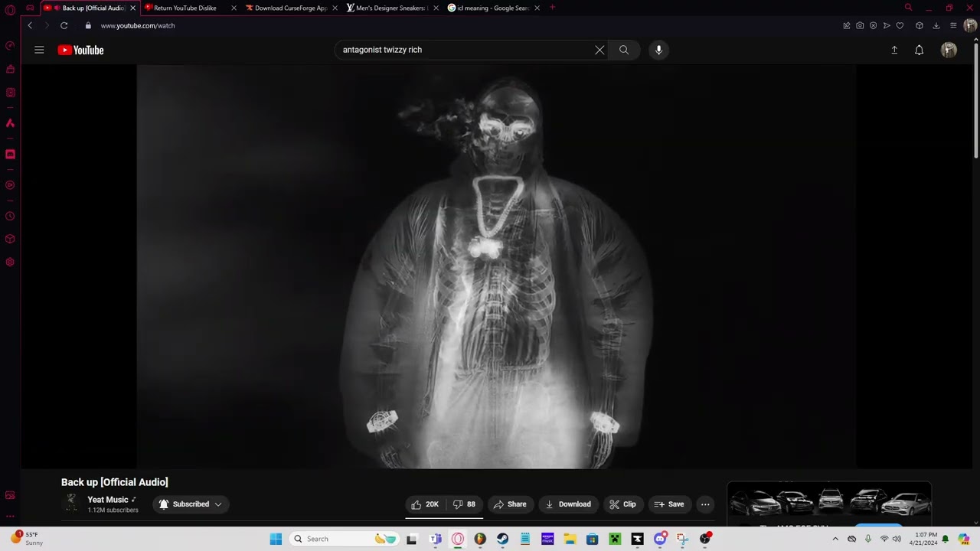Open the weather widget showing 55°F

click(27, 539)
